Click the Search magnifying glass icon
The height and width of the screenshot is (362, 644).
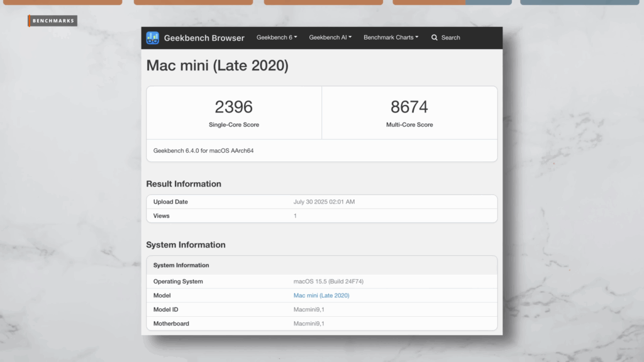tap(435, 38)
